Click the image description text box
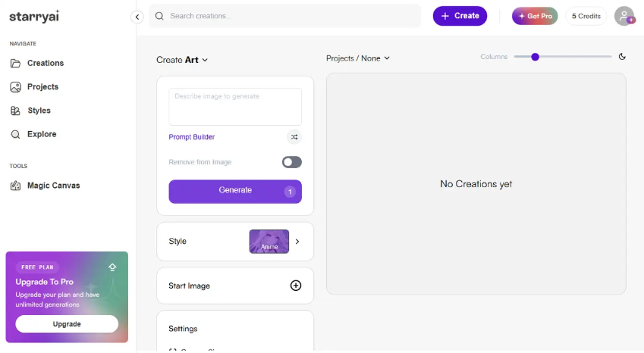 coord(235,106)
